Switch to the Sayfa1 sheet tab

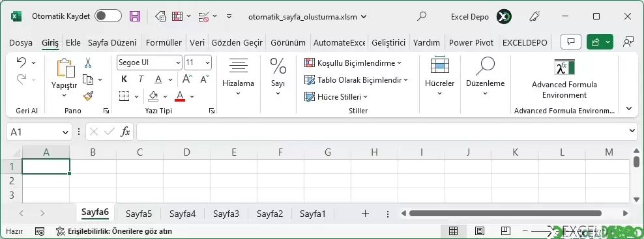click(313, 214)
